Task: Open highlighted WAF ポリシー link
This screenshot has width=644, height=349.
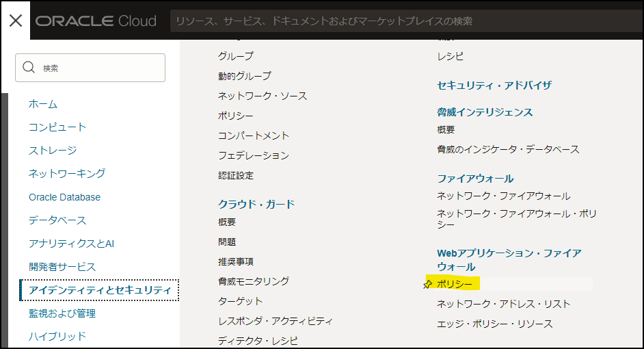Action: [454, 284]
